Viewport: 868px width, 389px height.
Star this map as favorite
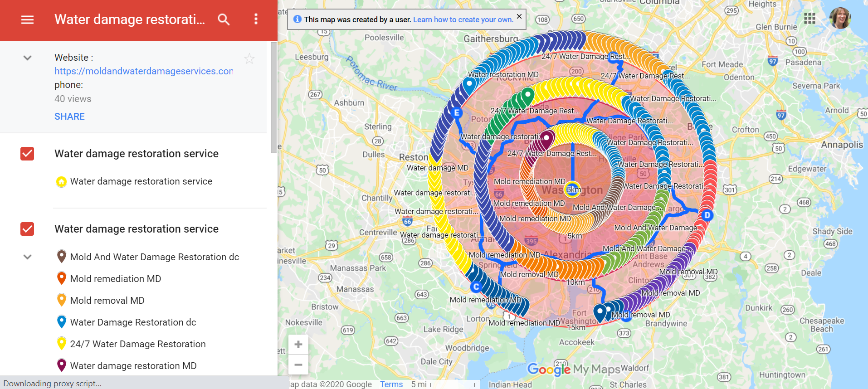pyautogui.click(x=249, y=58)
